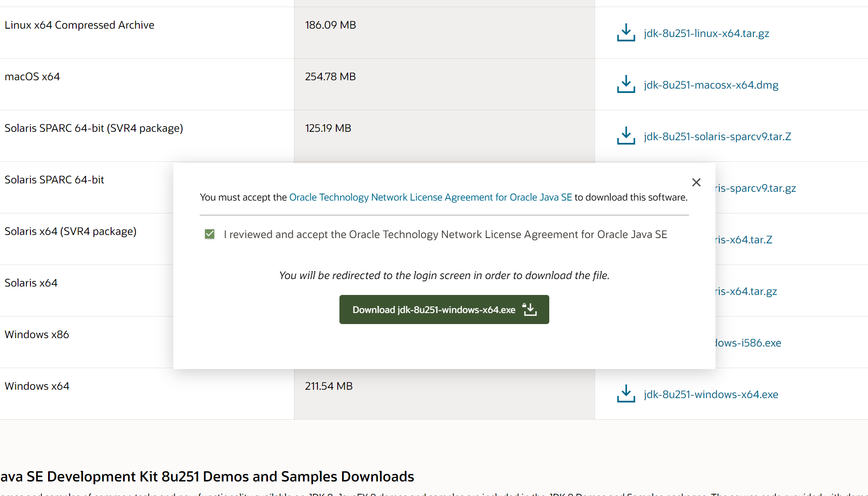868x496 pixels.
Task: Click download icon beside solaris-sparcv9.tar.Z
Action: [626, 136]
